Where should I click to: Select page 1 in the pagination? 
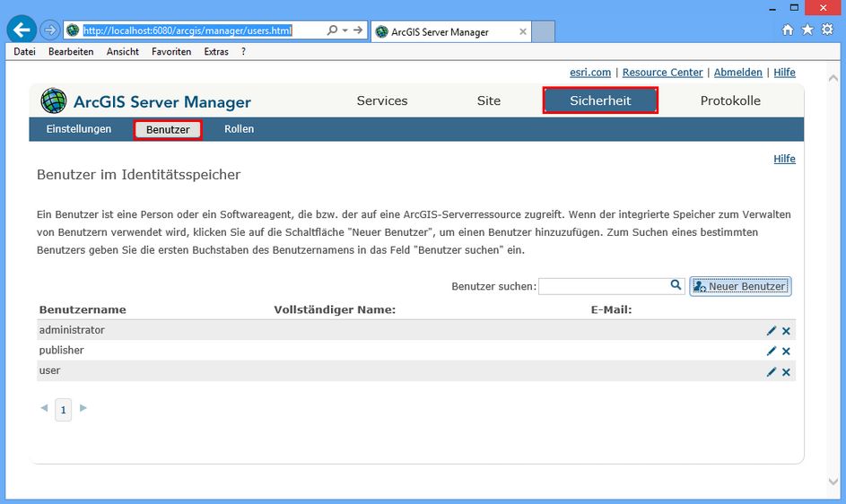coord(63,410)
